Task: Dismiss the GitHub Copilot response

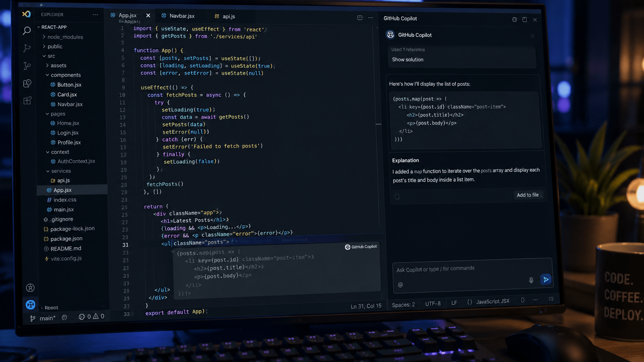Action: (x=532, y=36)
